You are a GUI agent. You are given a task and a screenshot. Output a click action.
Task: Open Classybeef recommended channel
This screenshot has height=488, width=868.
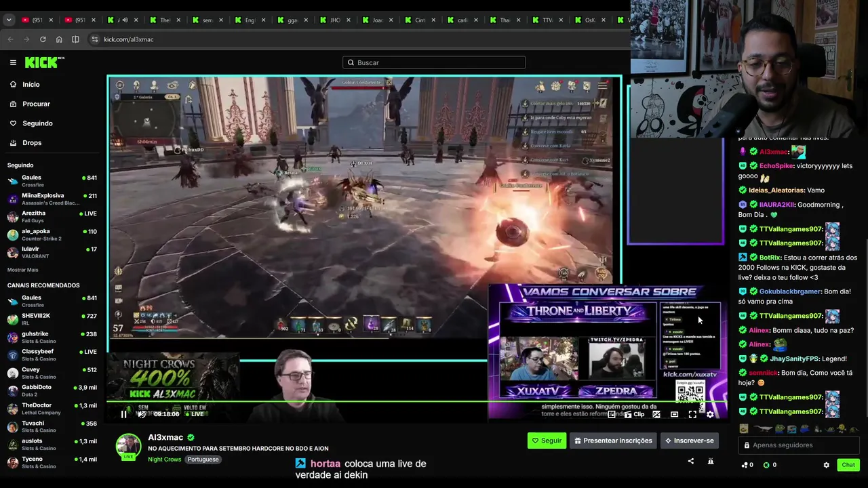pyautogui.click(x=52, y=355)
